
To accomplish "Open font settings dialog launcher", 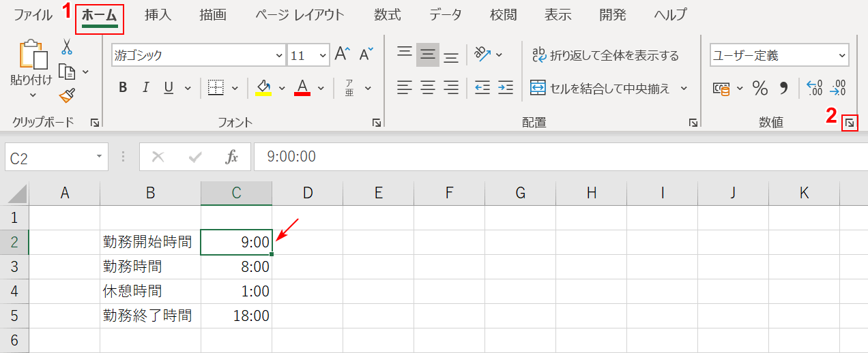I will pos(377,123).
